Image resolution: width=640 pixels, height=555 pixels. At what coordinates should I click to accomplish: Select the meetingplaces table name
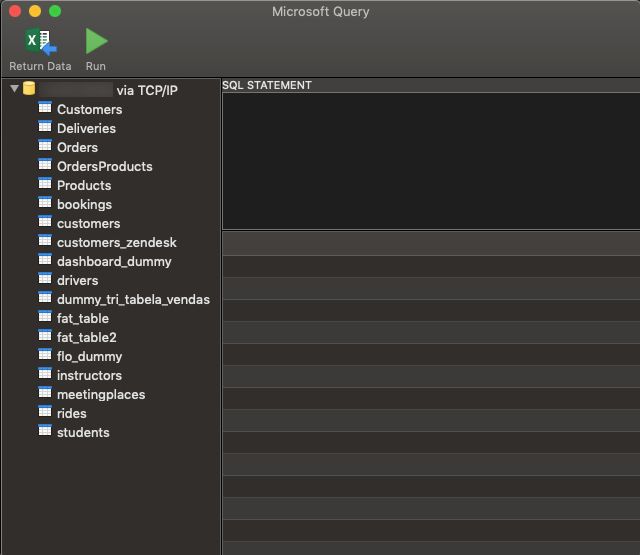pyautogui.click(x=101, y=394)
